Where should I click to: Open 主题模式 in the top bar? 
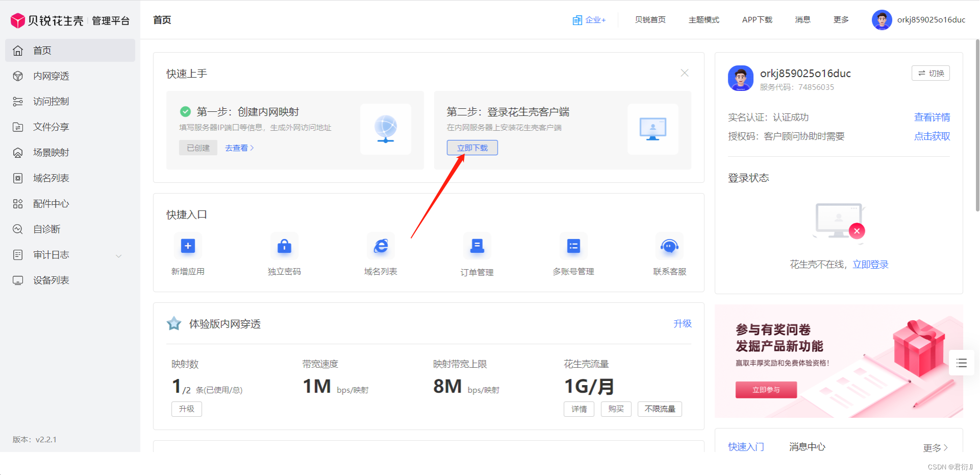point(704,20)
